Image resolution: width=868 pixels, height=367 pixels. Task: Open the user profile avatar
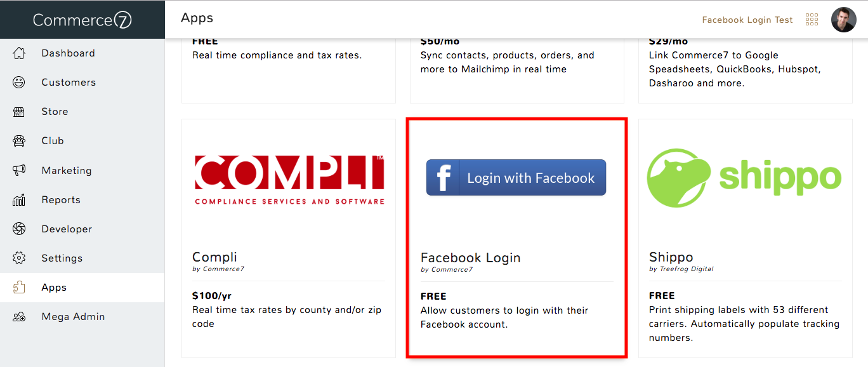(844, 20)
